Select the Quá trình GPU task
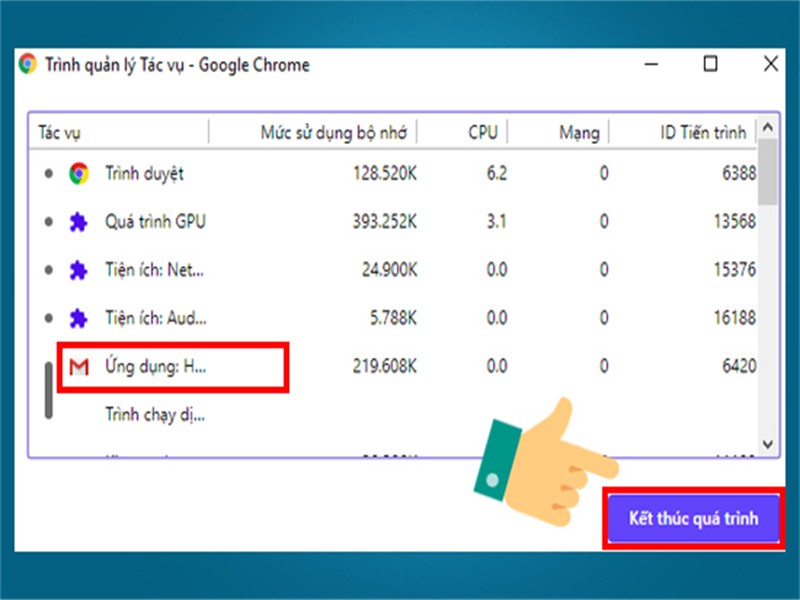Image resolution: width=800 pixels, height=600 pixels. point(393,222)
